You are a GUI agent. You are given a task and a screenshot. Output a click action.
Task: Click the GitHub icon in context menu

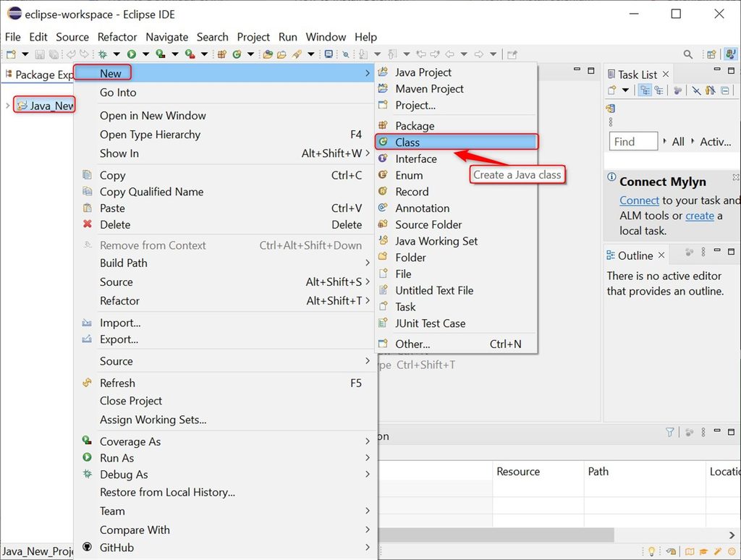click(87, 547)
